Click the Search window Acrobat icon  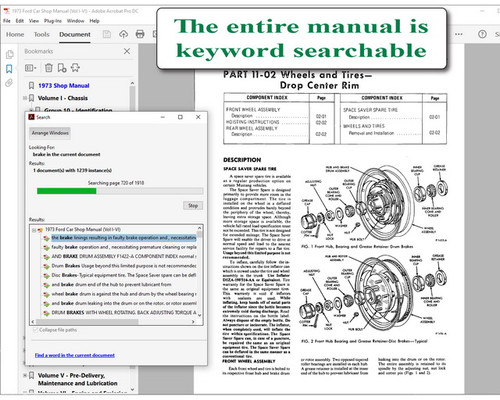point(32,117)
